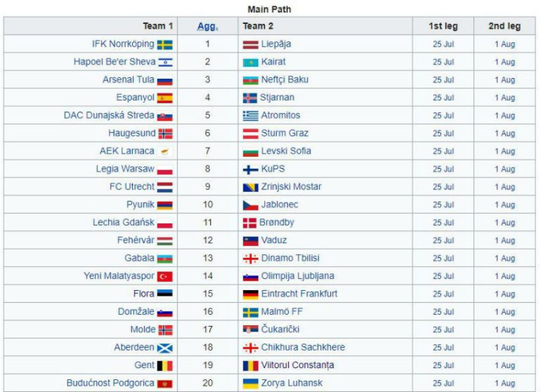
Task: Follow the Viitorul Constanța link
Action: tap(298, 365)
